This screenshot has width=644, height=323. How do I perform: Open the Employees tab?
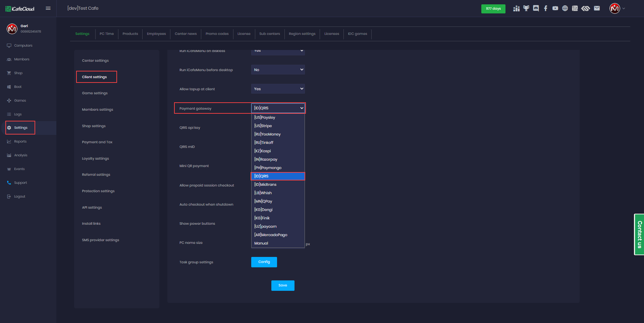point(156,34)
